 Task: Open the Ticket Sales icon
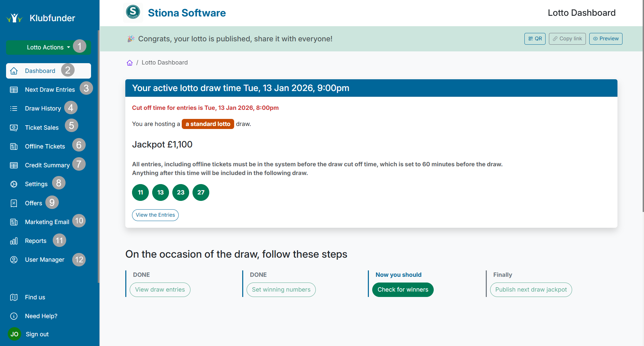[13, 127]
